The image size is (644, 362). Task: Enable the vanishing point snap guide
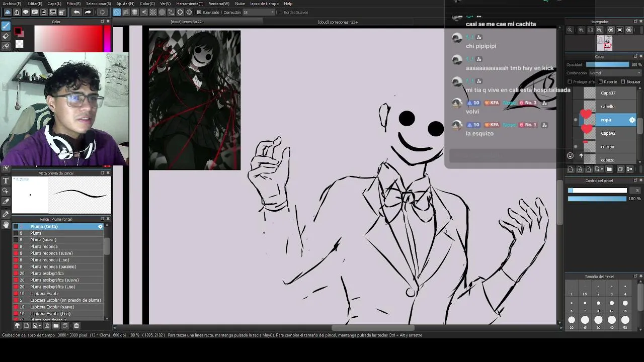(144, 12)
